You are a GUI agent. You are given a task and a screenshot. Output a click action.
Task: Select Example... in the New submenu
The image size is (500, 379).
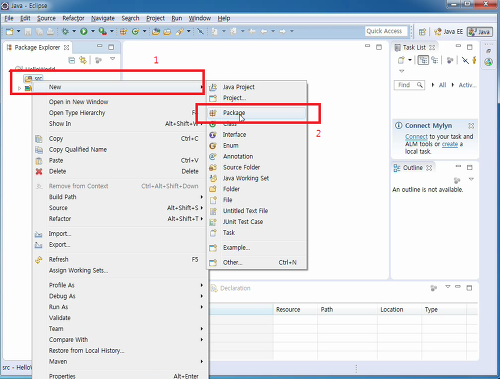point(257,248)
